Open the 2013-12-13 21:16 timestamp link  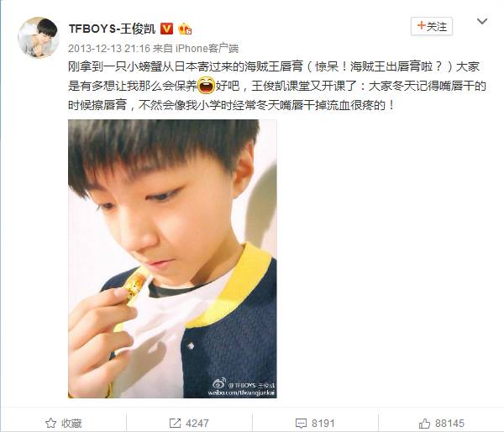[109, 49]
